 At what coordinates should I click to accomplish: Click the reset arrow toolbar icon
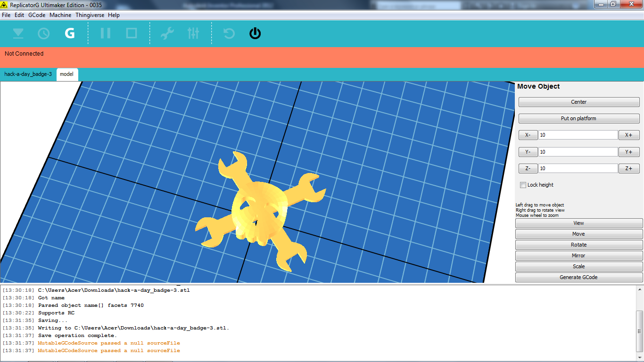(x=229, y=33)
